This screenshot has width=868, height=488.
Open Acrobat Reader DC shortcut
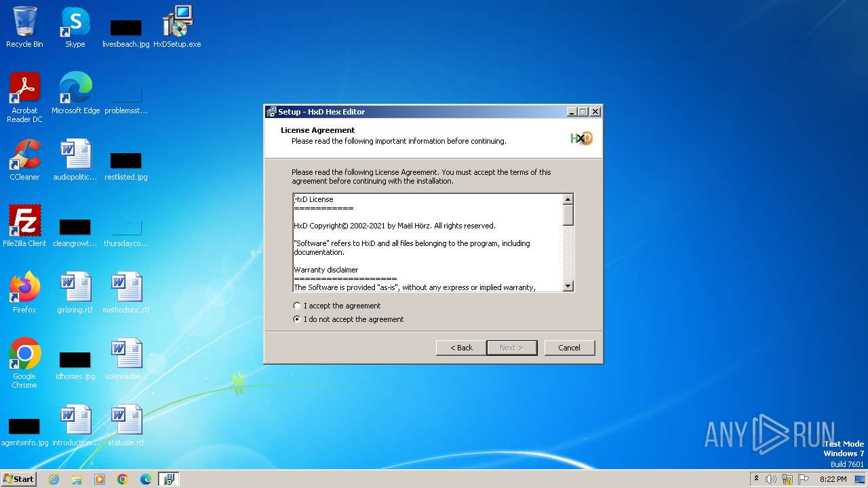(24, 98)
